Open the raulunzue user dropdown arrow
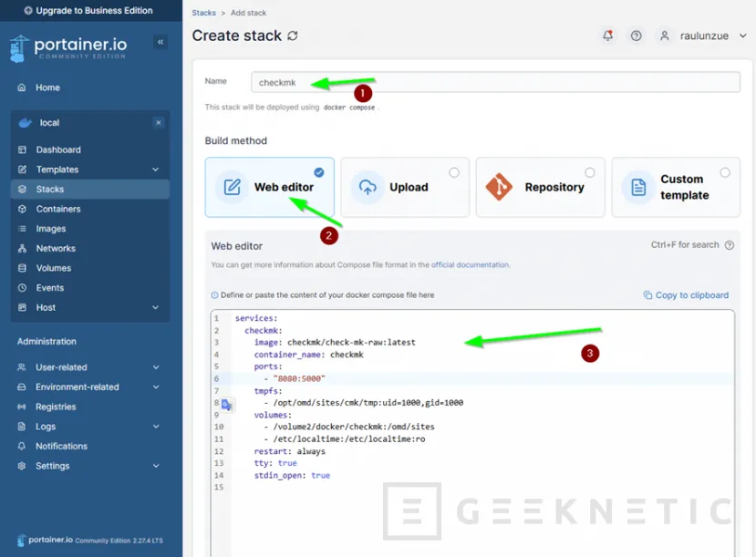This screenshot has width=756, height=557. tap(743, 36)
